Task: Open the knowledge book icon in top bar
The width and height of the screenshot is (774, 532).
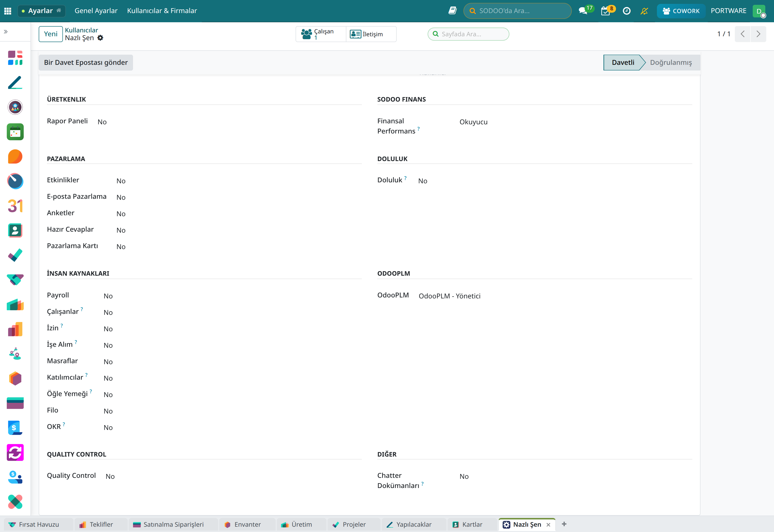Action: (452, 11)
